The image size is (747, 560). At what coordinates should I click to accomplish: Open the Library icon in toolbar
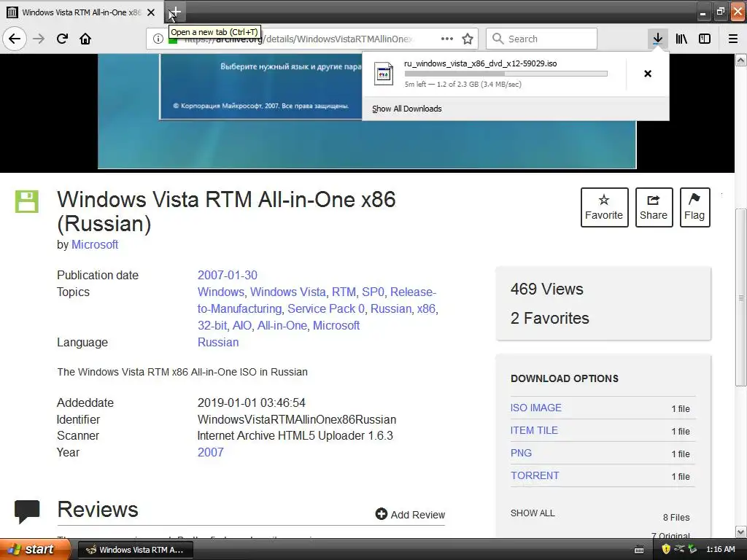pyautogui.click(x=681, y=39)
